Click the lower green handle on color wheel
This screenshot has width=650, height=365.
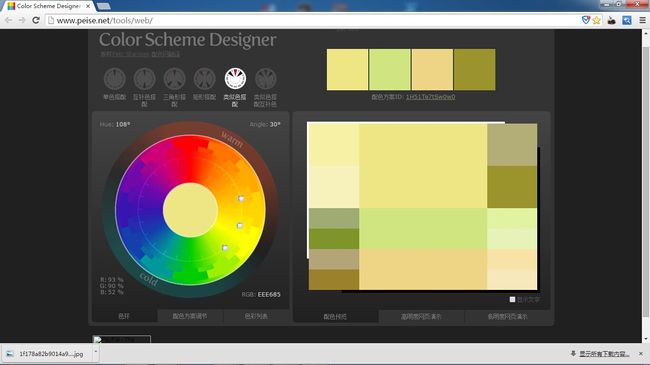pyautogui.click(x=225, y=248)
